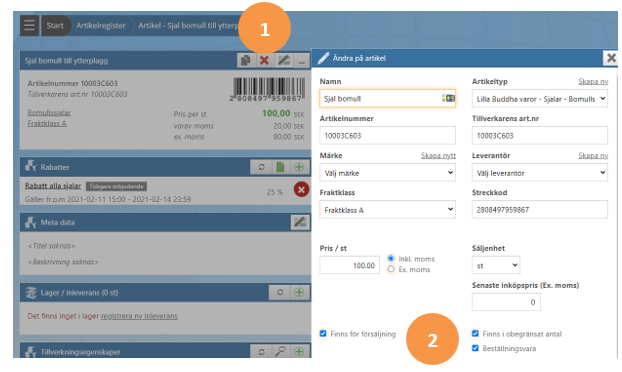Copy article icon in Sjal bomull header

(x=246, y=61)
